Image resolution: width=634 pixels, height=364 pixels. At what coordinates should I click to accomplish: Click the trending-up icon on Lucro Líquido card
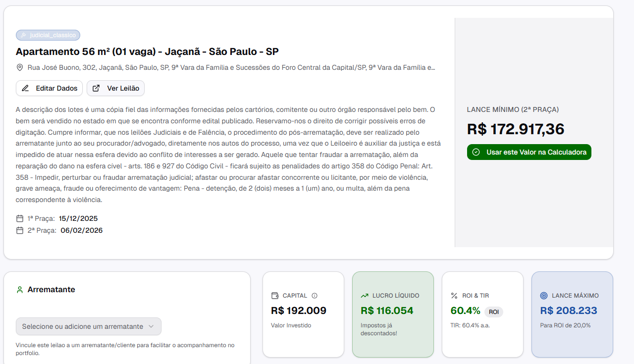[365, 296]
